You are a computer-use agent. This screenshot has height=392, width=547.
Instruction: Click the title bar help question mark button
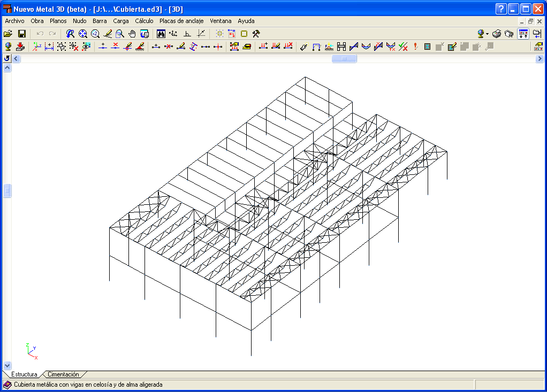(500, 9)
